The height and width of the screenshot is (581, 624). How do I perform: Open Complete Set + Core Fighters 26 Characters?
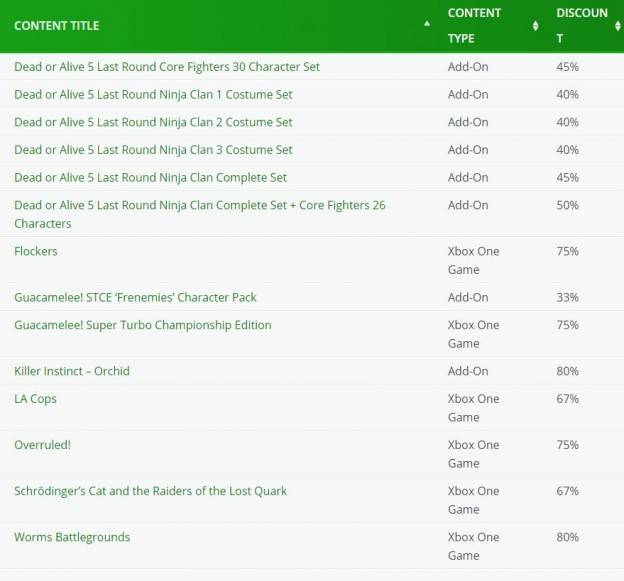[200, 214]
